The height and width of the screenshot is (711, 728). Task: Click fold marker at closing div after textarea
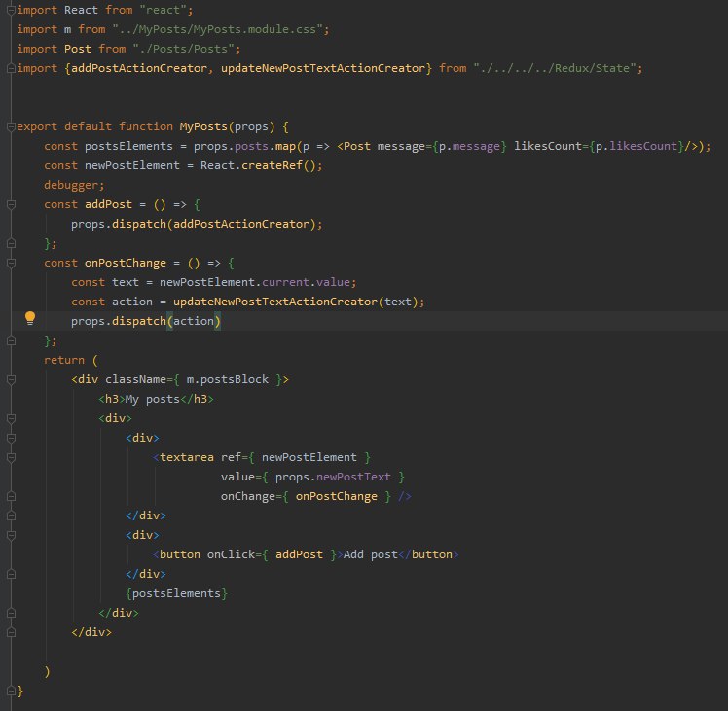pyautogui.click(x=11, y=516)
